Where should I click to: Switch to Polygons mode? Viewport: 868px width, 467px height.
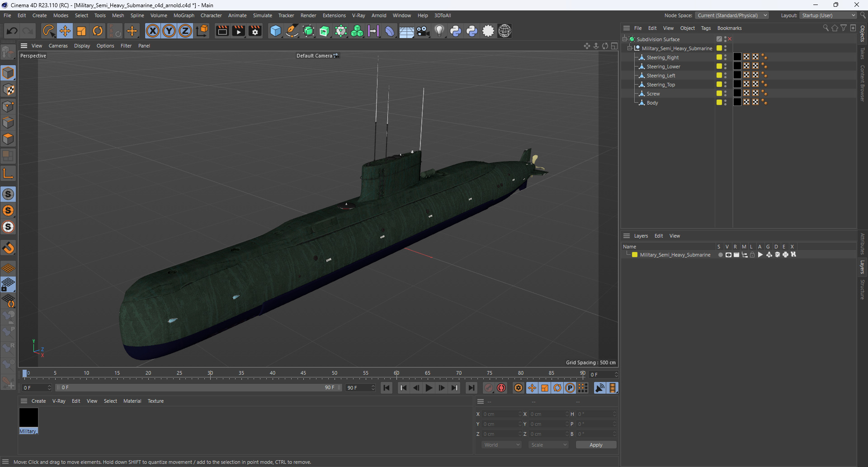pos(8,139)
